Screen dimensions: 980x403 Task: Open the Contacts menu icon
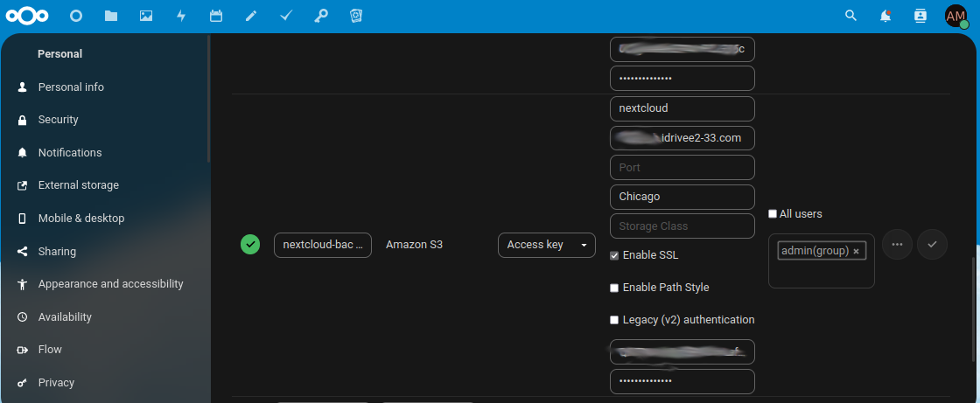pyautogui.click(x=920, y=16)
